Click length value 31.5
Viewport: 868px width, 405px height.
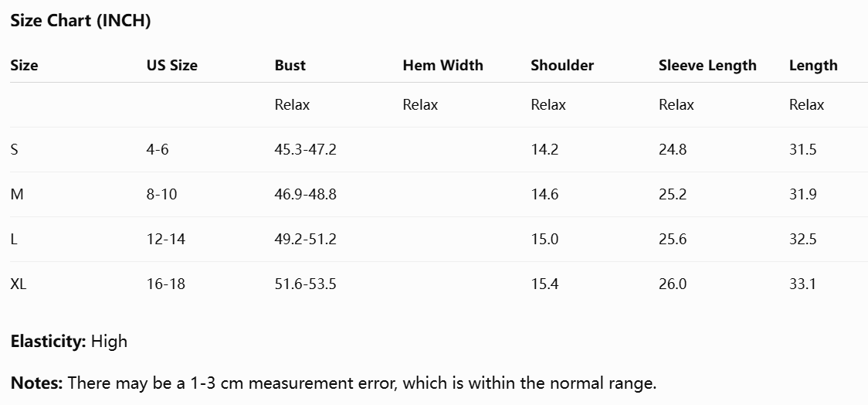click(802, 150)
